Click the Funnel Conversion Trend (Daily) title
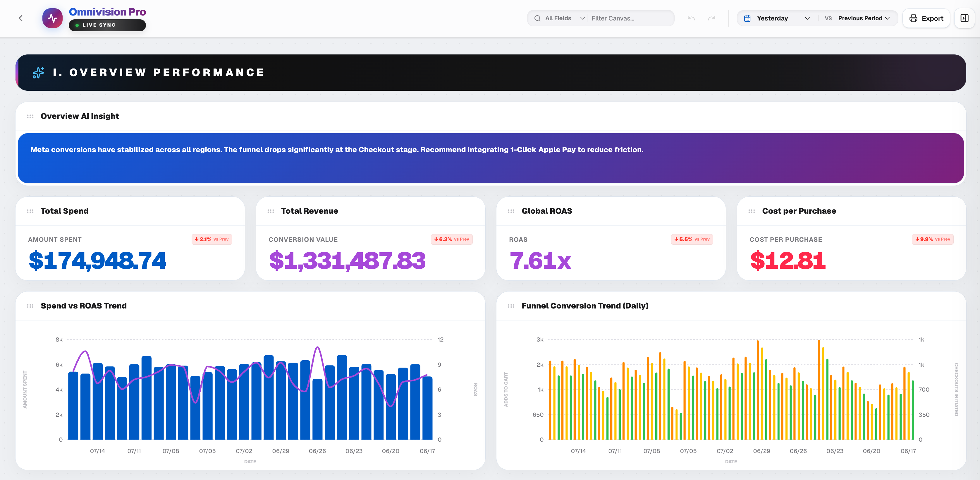 click(x=585, y=306)
